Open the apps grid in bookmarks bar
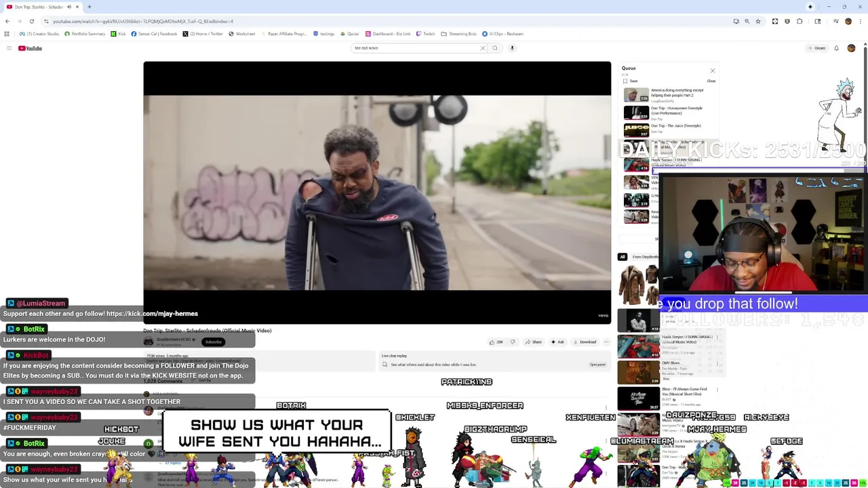Viewport: 868px width, 488px height. [7, 34]
